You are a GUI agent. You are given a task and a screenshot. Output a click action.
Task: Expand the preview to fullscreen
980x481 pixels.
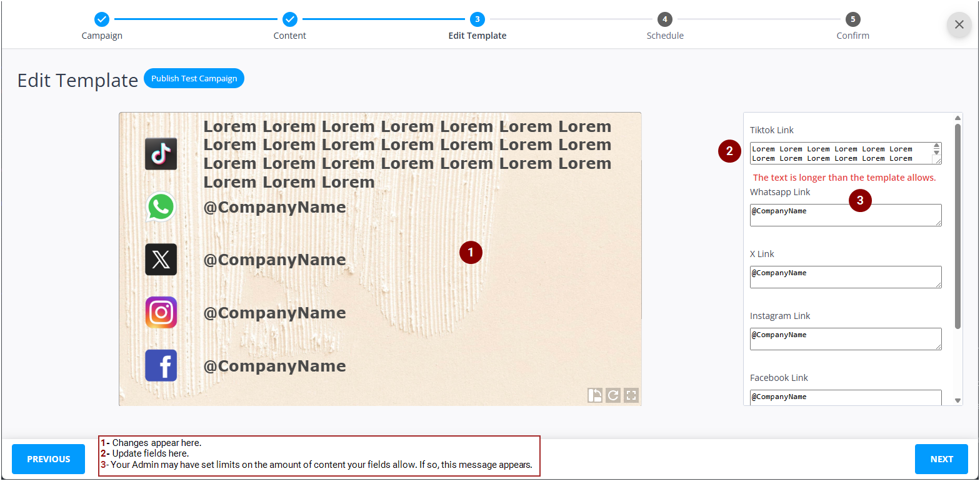[631, 395]
